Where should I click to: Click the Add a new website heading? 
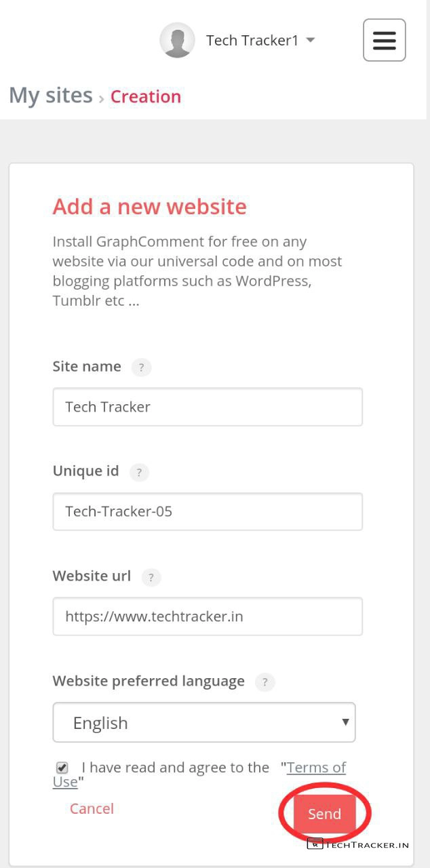point(150,206)
